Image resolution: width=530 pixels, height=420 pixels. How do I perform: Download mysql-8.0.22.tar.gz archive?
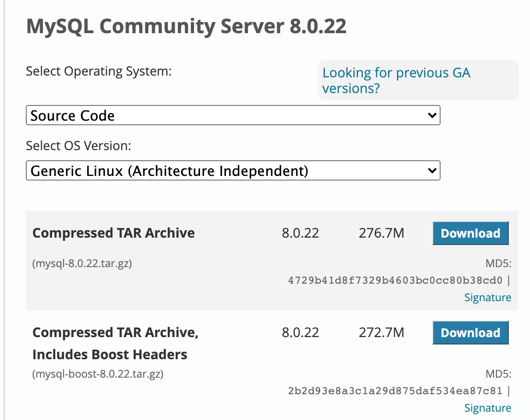coord(471,233)
